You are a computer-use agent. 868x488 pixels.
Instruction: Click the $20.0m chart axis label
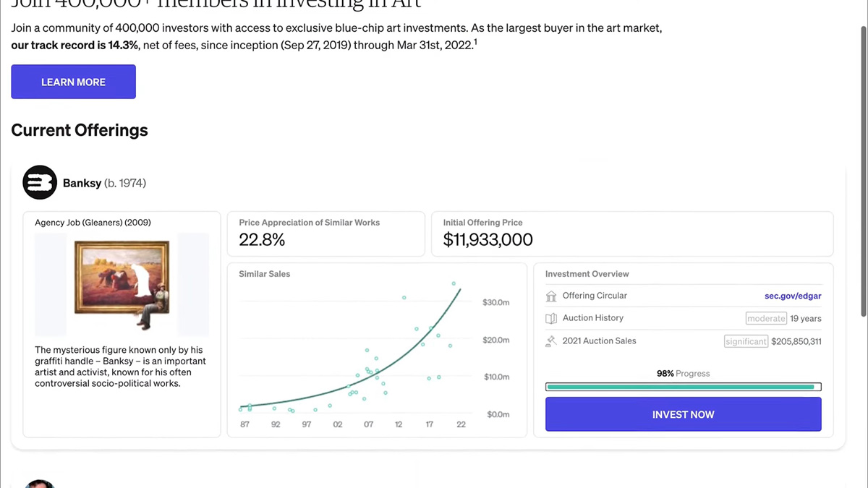coord(495,340)
